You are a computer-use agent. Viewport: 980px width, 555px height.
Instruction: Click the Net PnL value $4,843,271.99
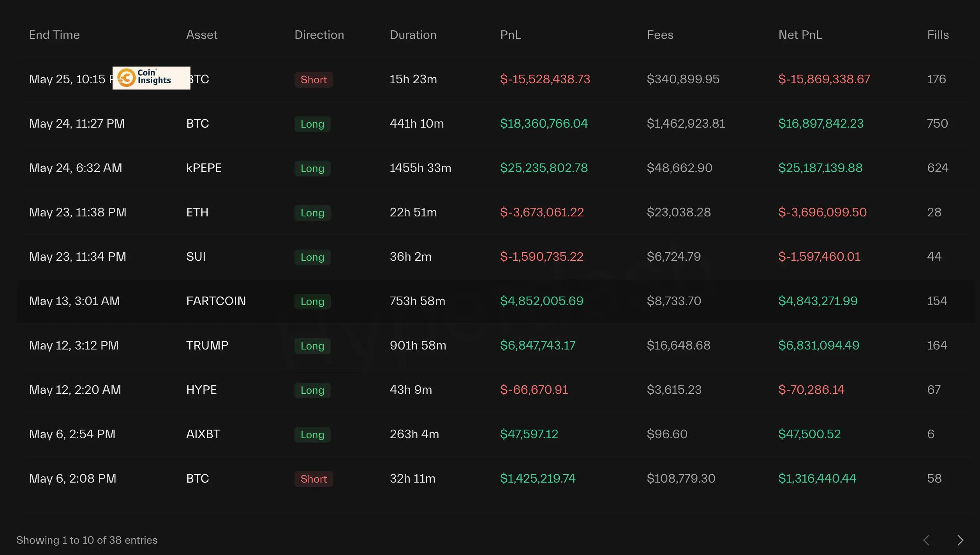tap(818, 301)
